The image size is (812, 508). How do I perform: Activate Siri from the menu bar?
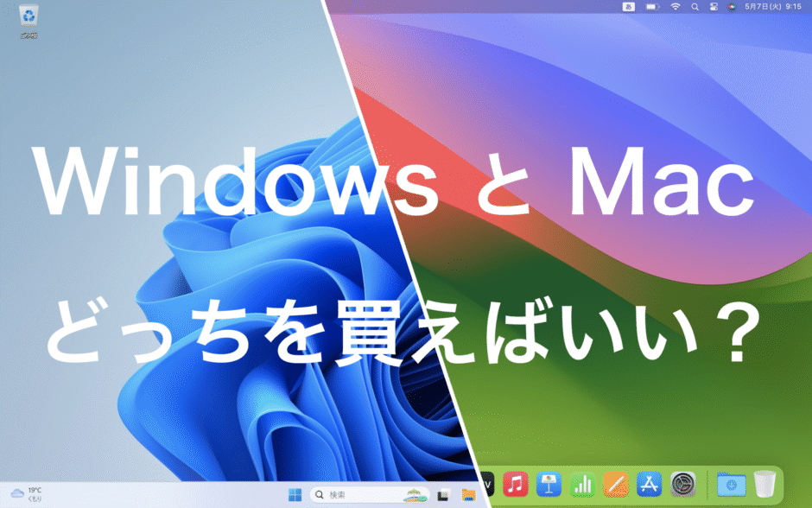tap(731, 7)
